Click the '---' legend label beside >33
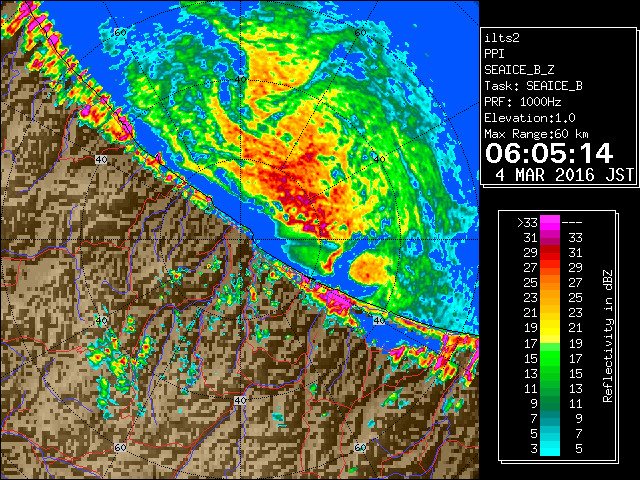Viewport: 640px width, 480px height. (572, 223)
